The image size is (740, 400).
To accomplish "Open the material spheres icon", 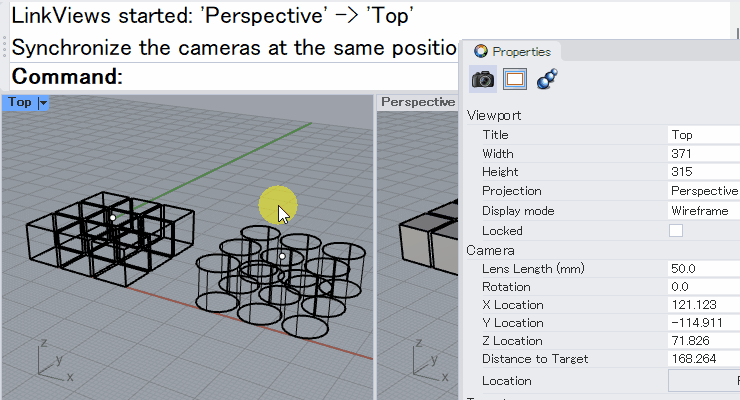I will click(x=547, y=79).
